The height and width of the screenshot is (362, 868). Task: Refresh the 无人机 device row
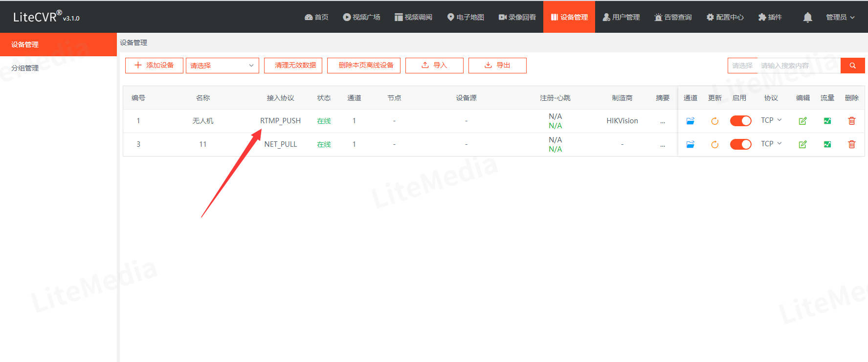(x=714, y=121)
